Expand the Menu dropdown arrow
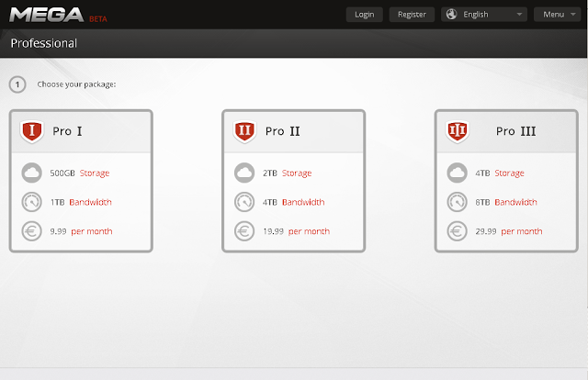The image size is (588, 380). tap(573, 15)
